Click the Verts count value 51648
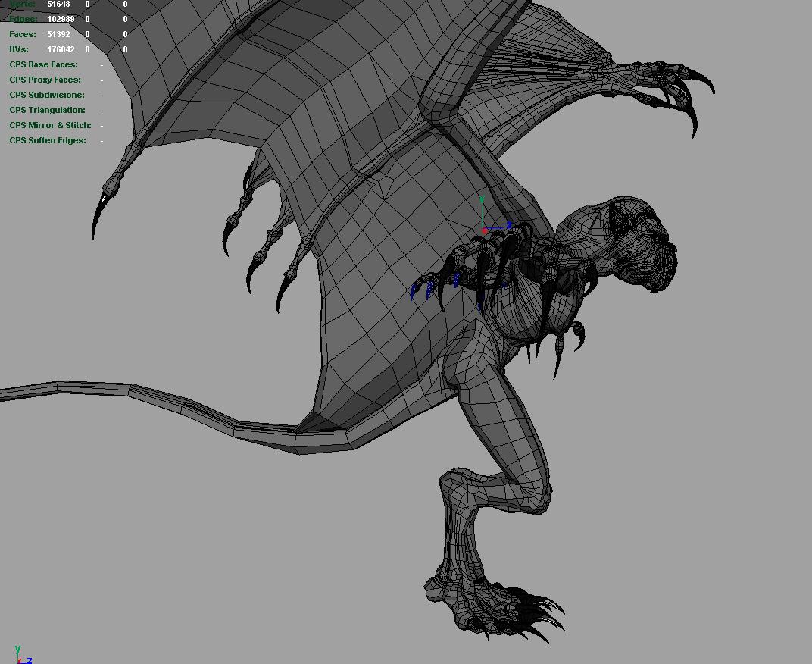812x664 pixels. tap(58, 5)
